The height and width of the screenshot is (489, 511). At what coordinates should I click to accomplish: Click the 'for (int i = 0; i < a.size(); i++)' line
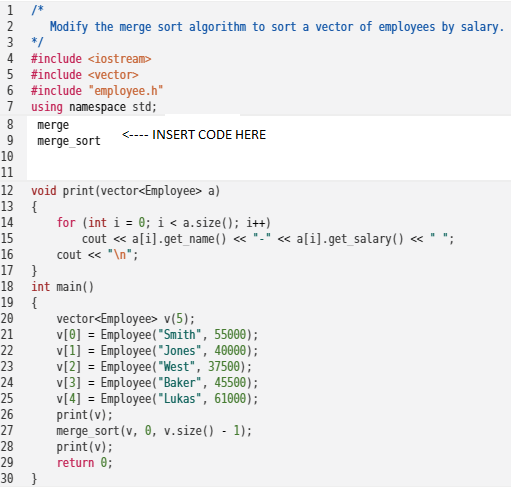(164, 223)
